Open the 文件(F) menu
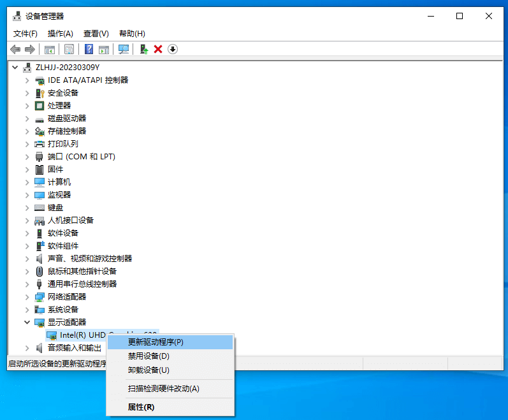 coord(25,34)
